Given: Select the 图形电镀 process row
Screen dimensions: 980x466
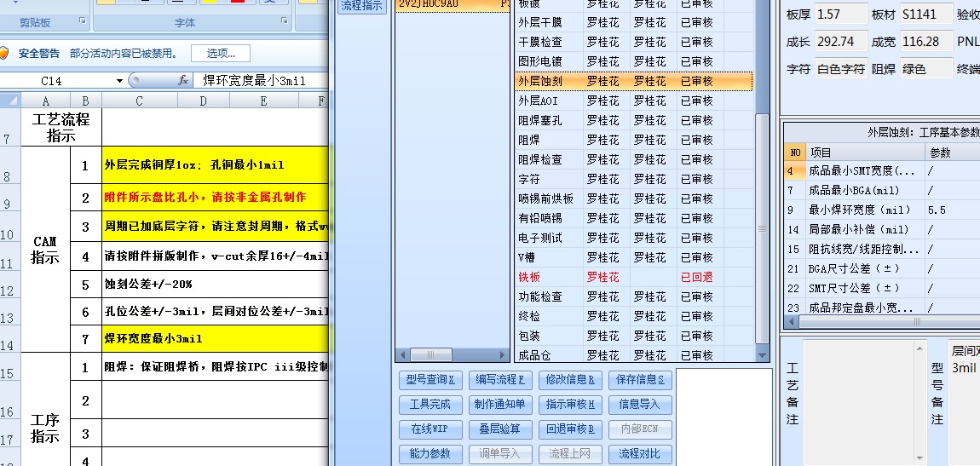Looking at the screenshot, I should [634, 61].
